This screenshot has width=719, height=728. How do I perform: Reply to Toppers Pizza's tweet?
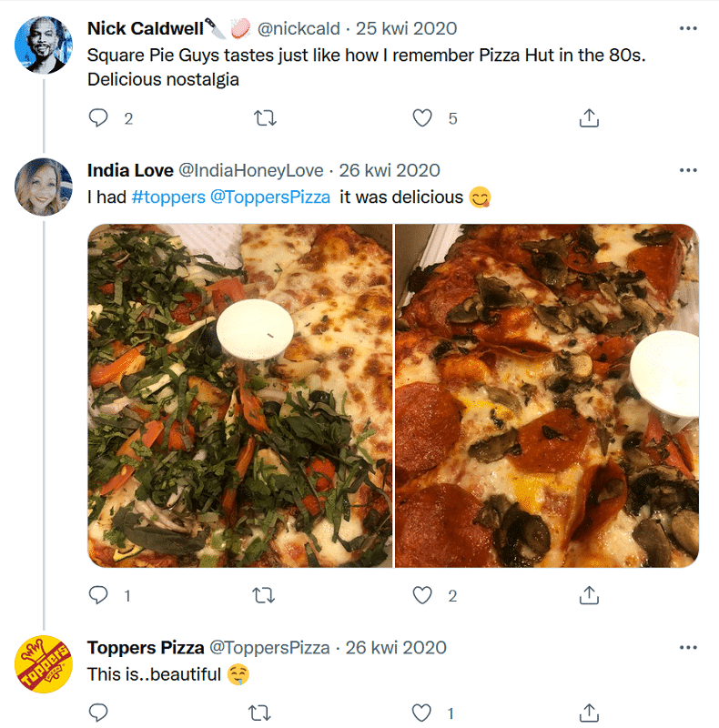point(98,713)
